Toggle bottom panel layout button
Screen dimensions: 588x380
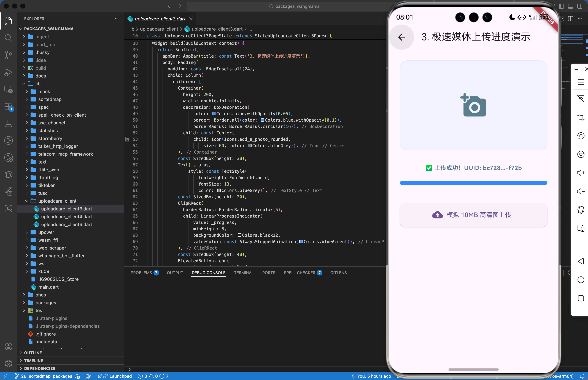point(570,6)
